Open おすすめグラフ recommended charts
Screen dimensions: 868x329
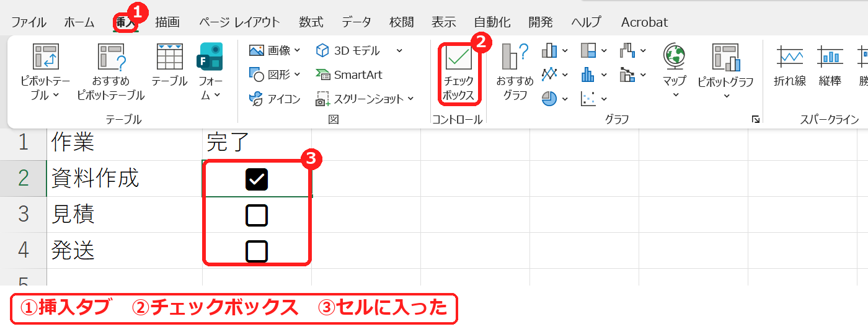pyautogui.click(x=515, y=72)
